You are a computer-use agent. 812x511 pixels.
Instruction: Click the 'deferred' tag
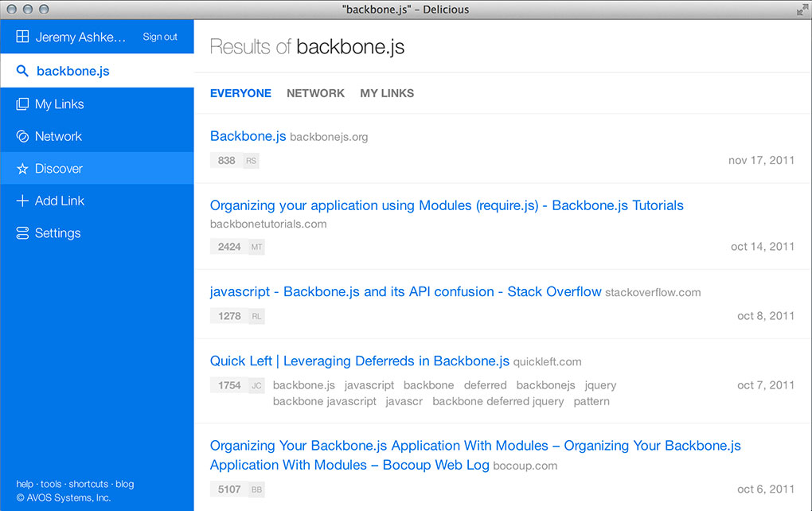(485, 385)
